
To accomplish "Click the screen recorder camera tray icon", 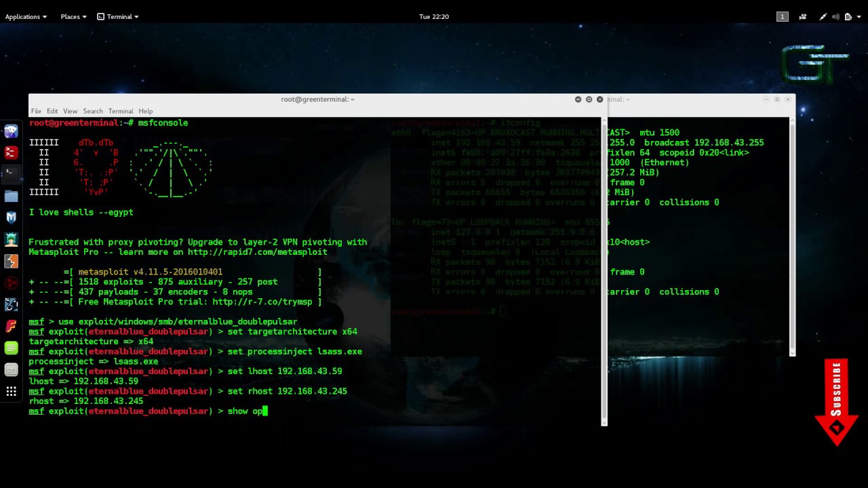I will pos(803,16).
